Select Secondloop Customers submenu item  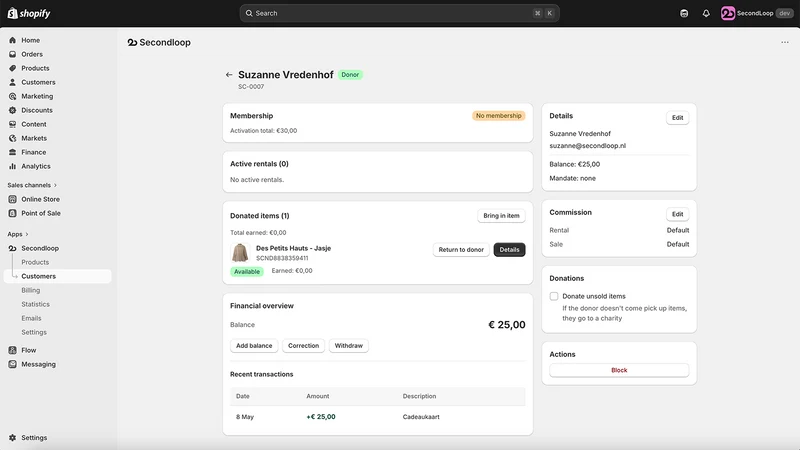(58, 276)
